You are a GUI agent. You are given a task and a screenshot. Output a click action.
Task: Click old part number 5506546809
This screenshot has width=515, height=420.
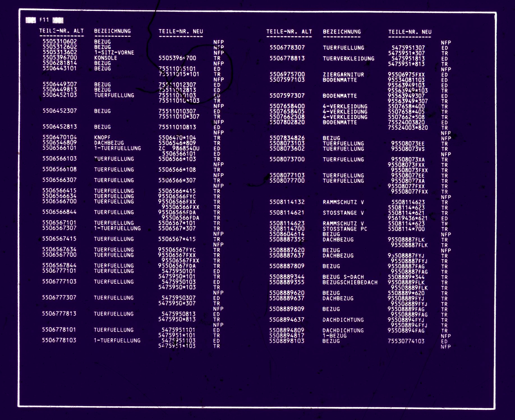coord(60,143)
